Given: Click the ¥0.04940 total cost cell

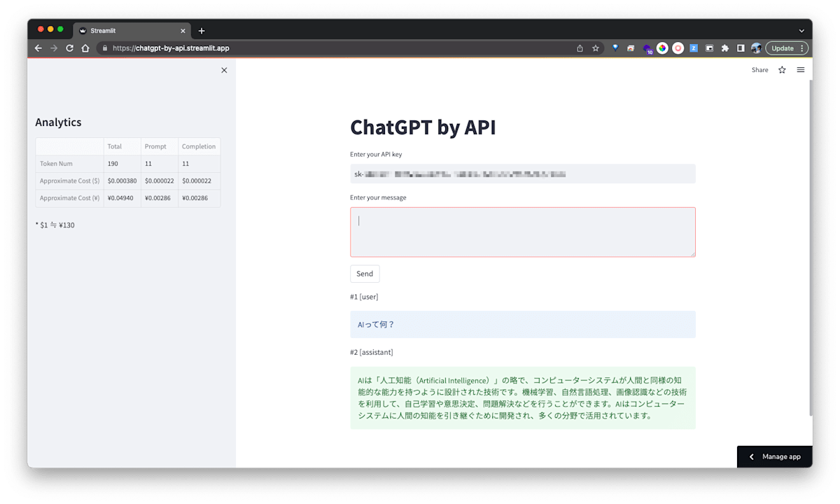Looking at the screenshot, I should tap(122, 198).
